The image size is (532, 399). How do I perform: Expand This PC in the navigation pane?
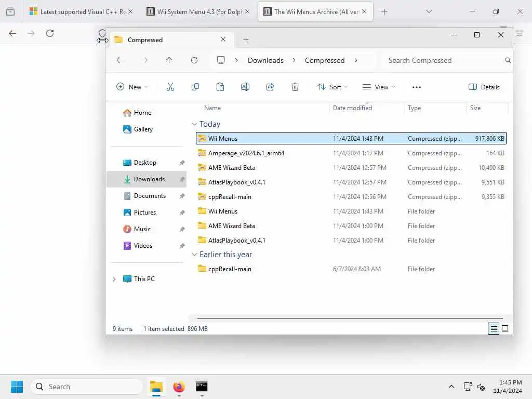[x=114, y=279]
